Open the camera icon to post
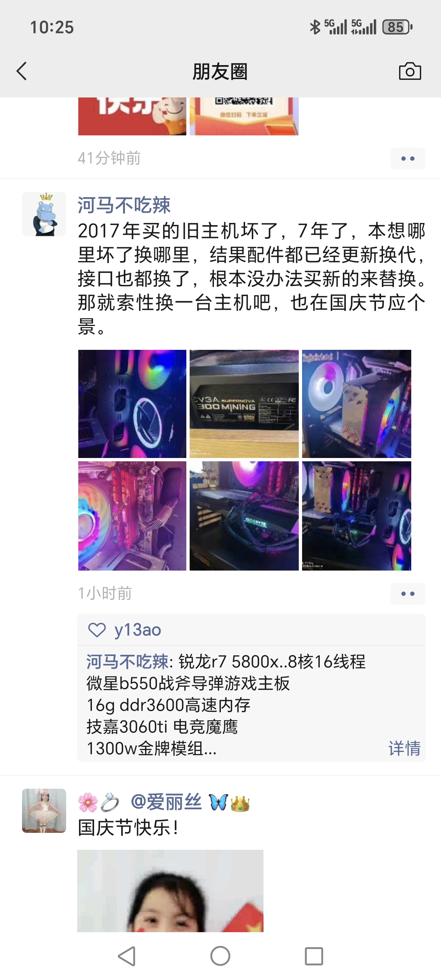The width and height of the screenshot is (441, 980). (410, 71)
